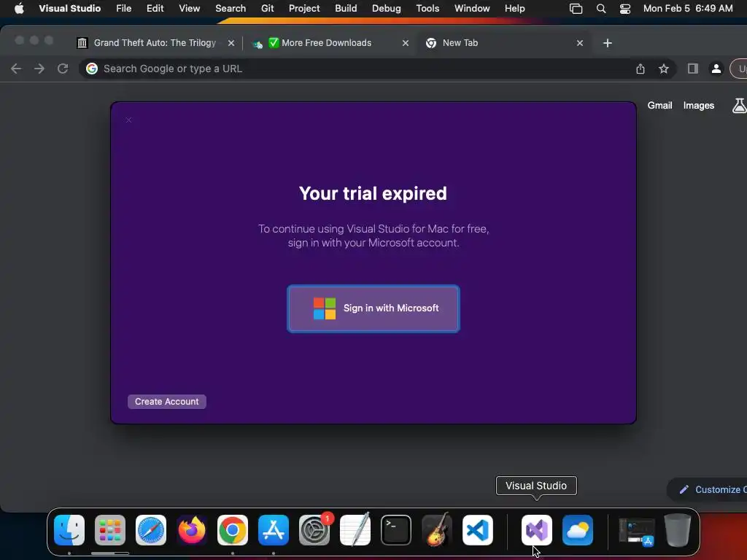Click the Stage Manager windows icon

click(576, 9)
